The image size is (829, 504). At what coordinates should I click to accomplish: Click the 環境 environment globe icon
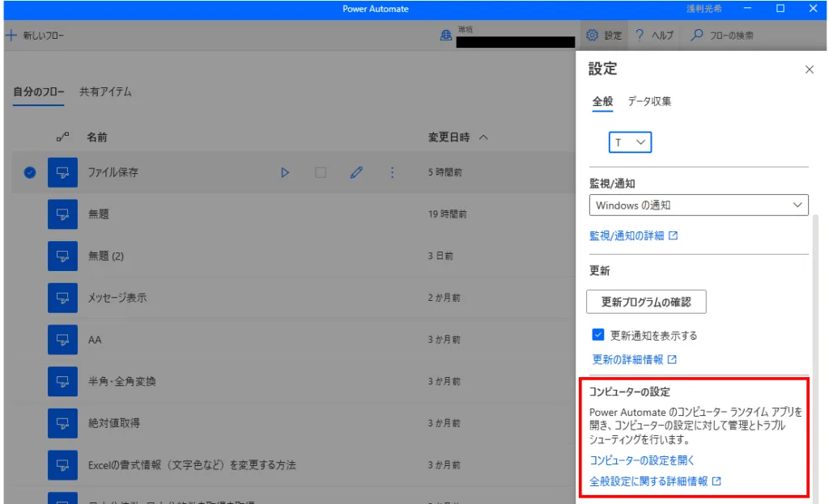click(446, 36)
